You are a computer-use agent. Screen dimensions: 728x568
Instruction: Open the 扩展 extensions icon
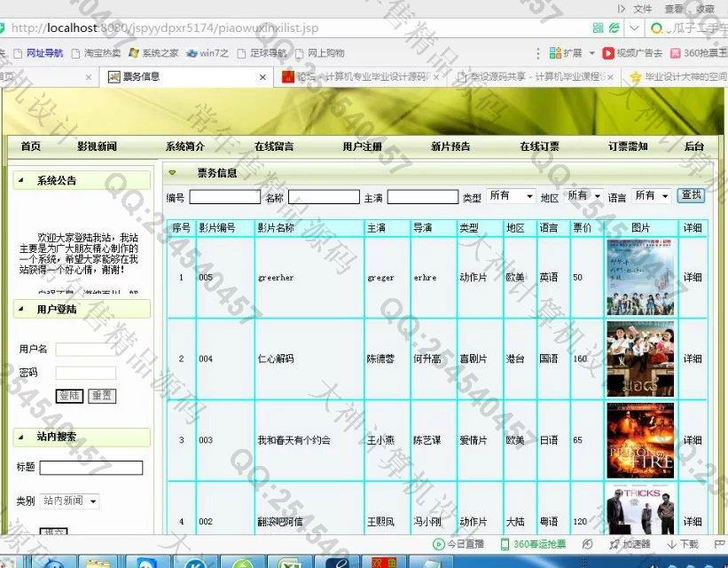click(555, 53)
